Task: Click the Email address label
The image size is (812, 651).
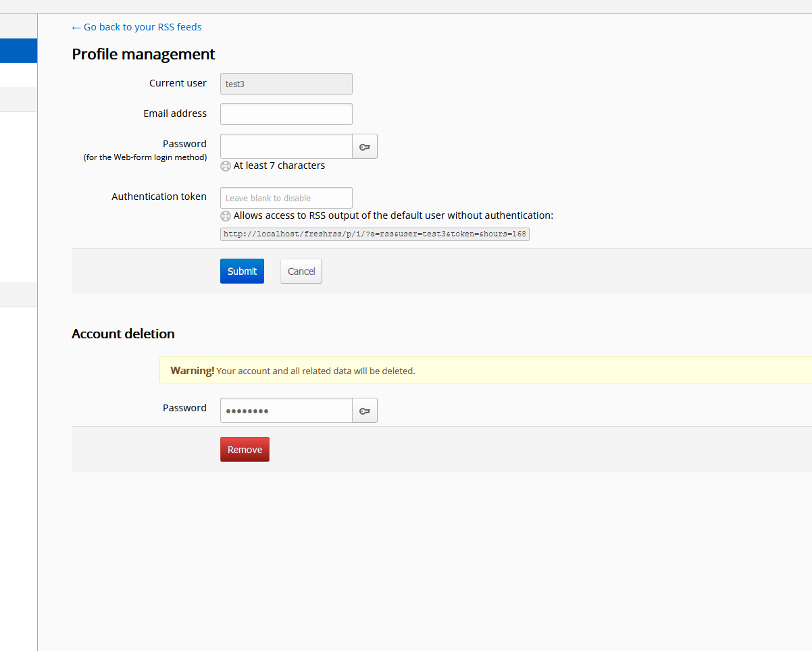Action: click(x=175, y=113)
